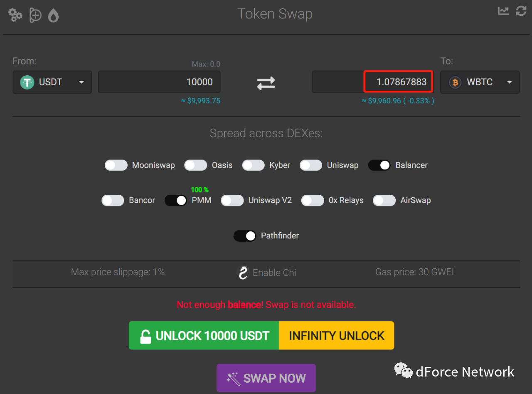The image size is (532, 394).
Task: Click the Enable Chi option
Action: click(x=266, y=273)
